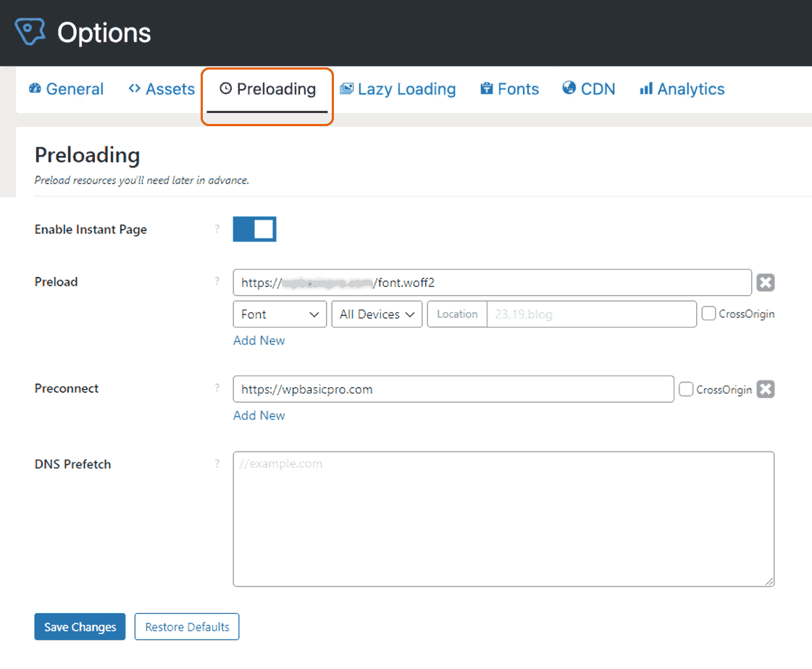The height and width of the screenshot is (669, 812).
Task: Click the plugin logo icon in the header
Action: pos(29,32)
